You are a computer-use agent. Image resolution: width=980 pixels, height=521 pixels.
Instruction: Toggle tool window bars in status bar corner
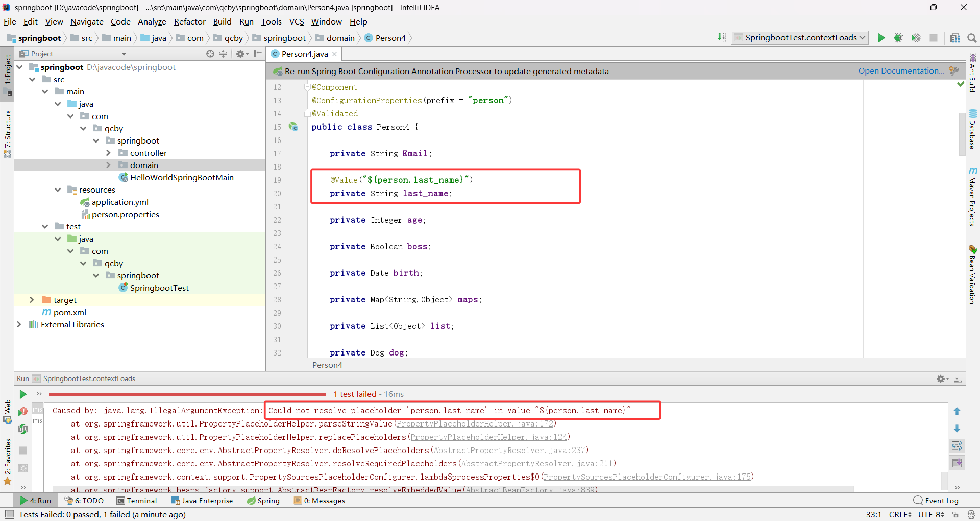point(10,514)
